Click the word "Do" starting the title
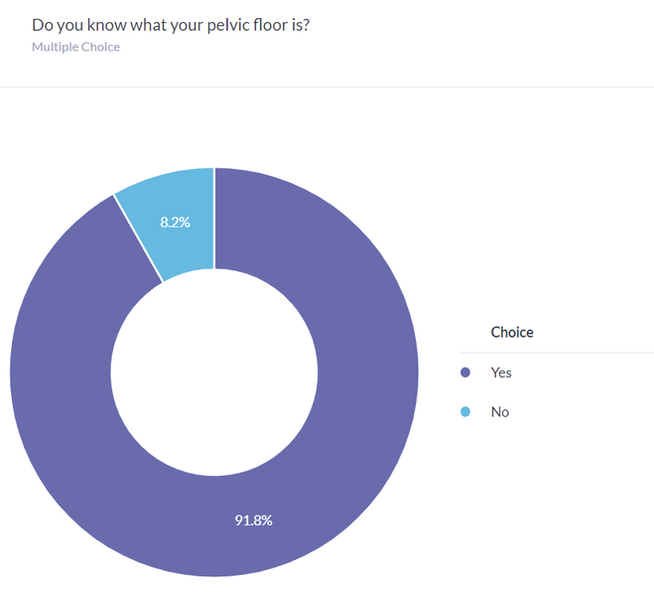654x599 pixels. pos(42,22)
